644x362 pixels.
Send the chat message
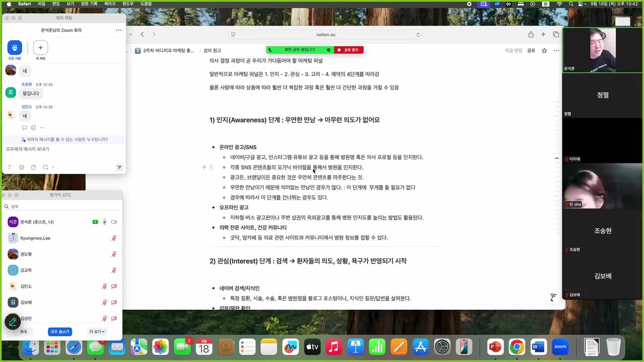coord(119,167)
